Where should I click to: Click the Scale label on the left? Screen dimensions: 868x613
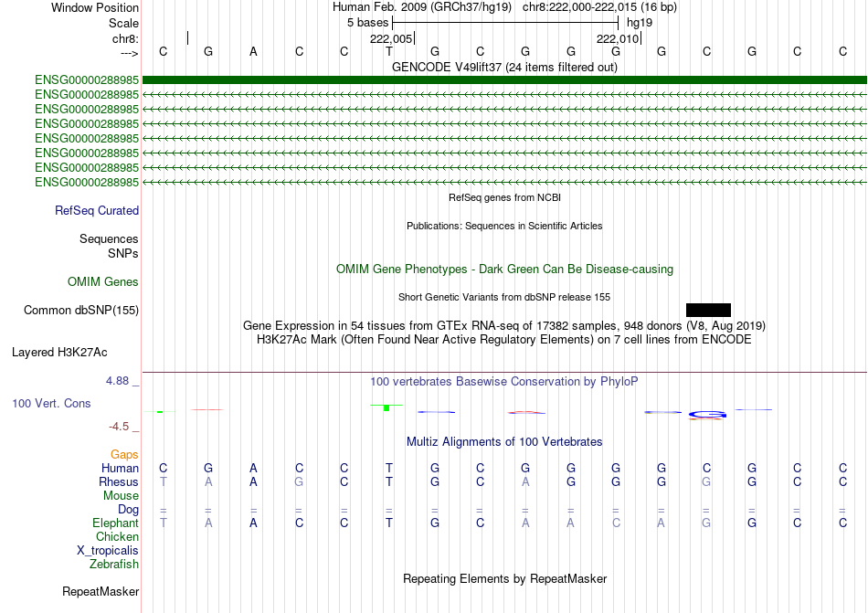click(123, 23)
